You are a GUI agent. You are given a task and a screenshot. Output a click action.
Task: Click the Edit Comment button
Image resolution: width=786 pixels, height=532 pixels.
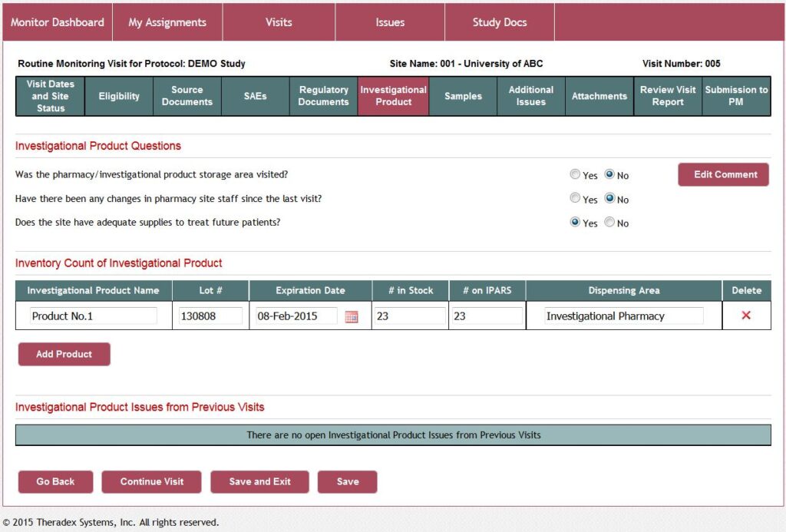(723, 174)
